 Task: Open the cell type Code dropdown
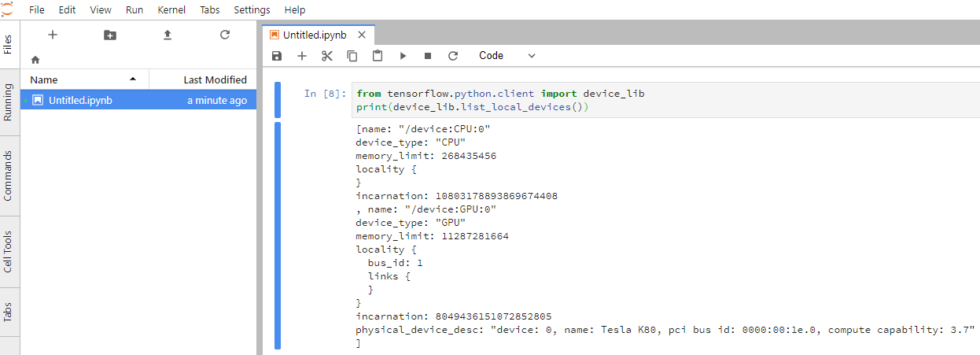(x=507, y=56)
